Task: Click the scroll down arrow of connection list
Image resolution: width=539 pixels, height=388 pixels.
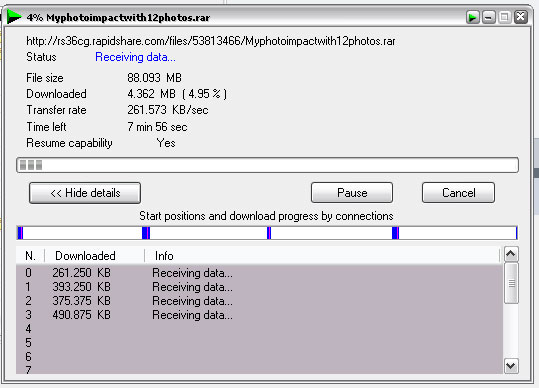Action: (511, 366)
